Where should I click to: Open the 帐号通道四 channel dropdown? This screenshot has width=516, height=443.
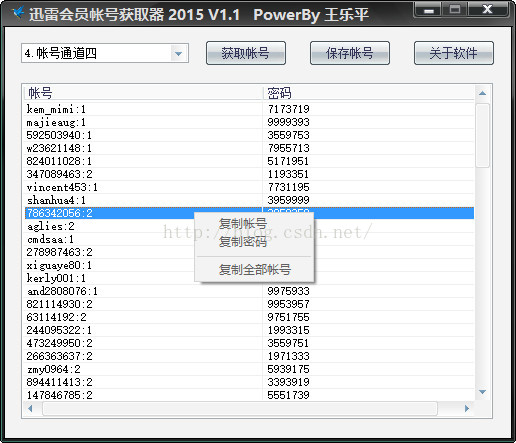click(x=179, y=53)
